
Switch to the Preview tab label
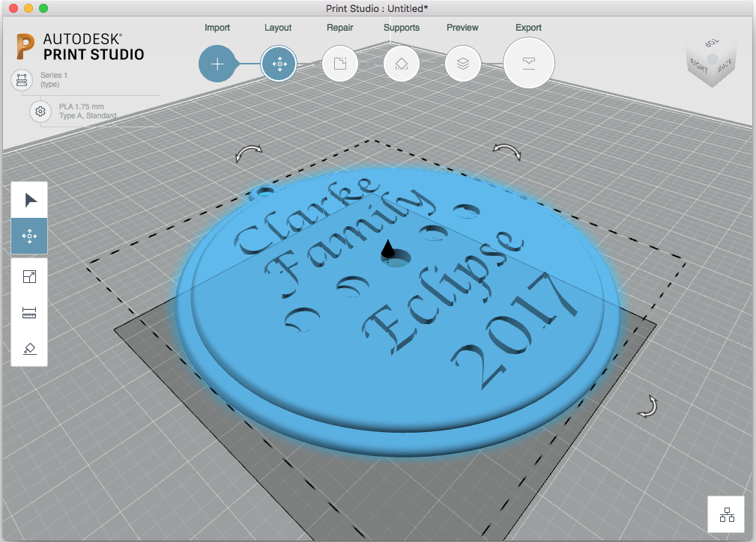pyautogui.click(x=462, y=28)
